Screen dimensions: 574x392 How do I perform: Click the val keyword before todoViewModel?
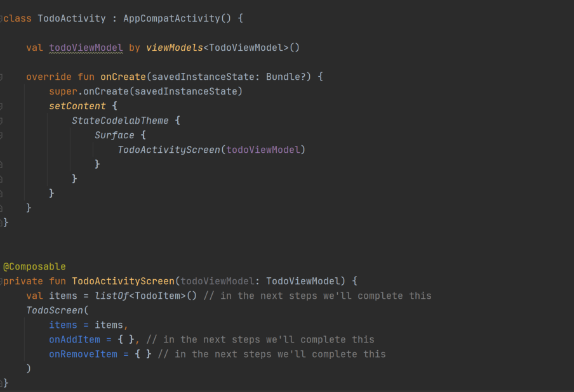tap(34, 48)
